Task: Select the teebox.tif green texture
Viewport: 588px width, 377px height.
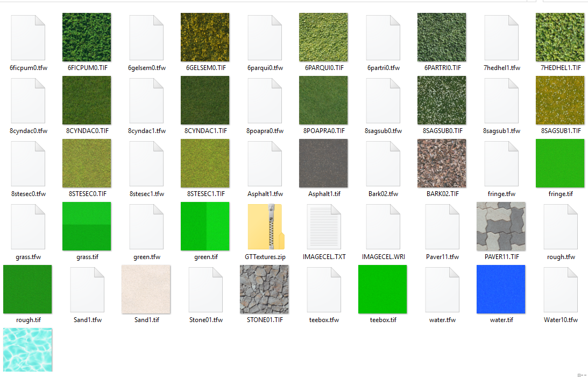Action: 382,289
